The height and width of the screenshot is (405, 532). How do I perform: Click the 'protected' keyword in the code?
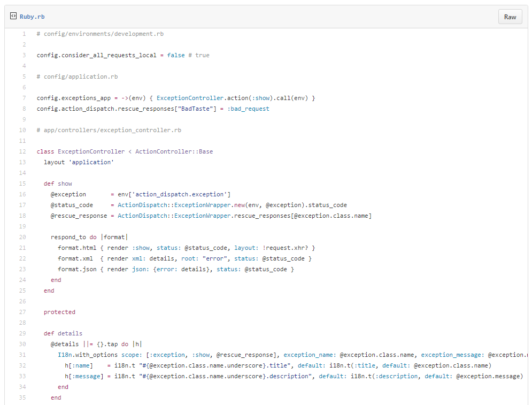point(59,312)
